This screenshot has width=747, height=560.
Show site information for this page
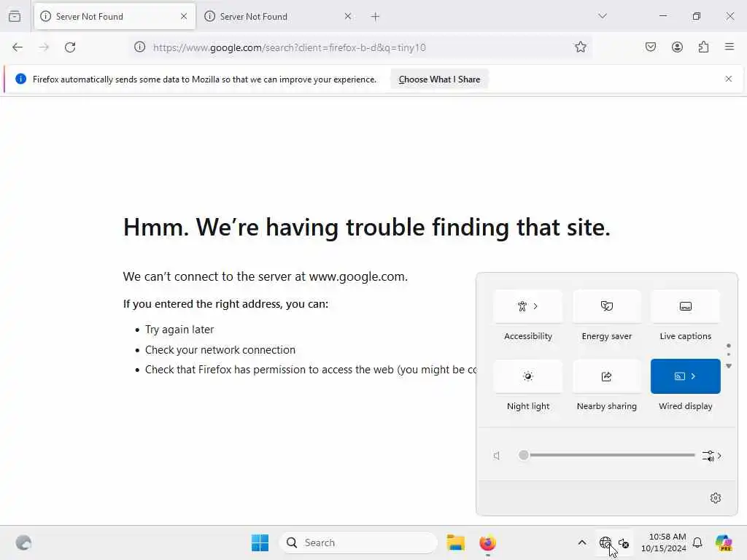(x=139, y=47)
